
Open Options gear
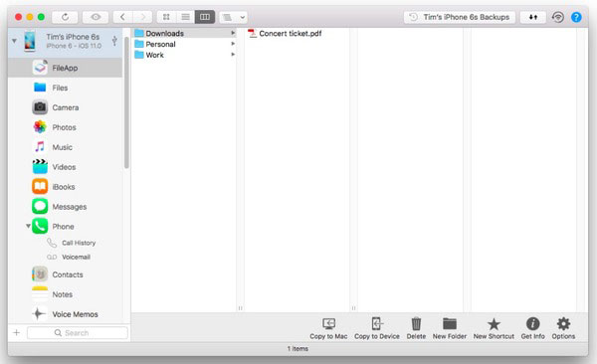click(x=563, y=328)
